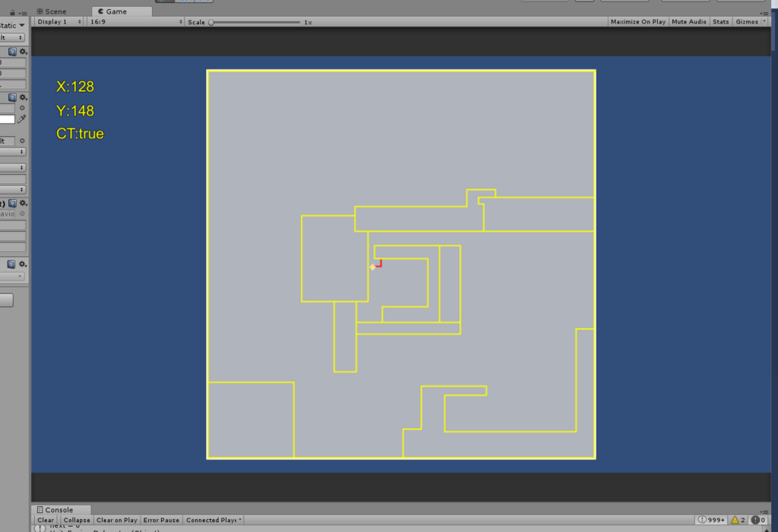
Task: Open the Connected Player dropdown
Action: tap(213, 520)
